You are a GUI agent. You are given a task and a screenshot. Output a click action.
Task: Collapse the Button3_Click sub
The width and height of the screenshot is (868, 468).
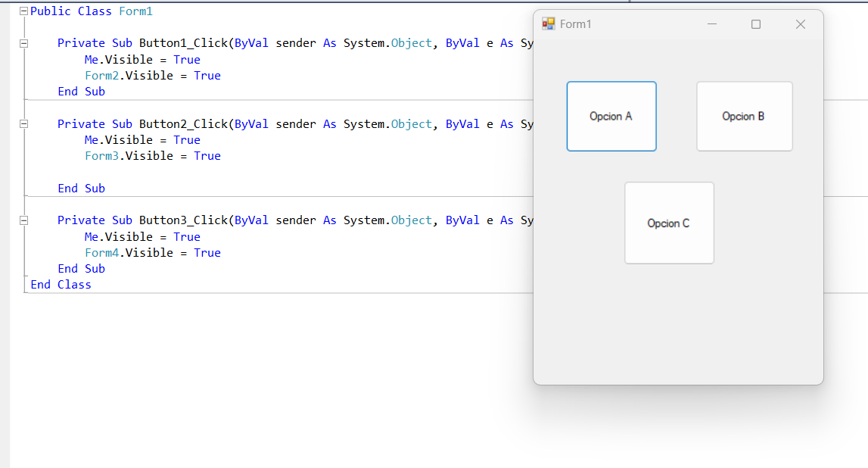click(23, 220)
